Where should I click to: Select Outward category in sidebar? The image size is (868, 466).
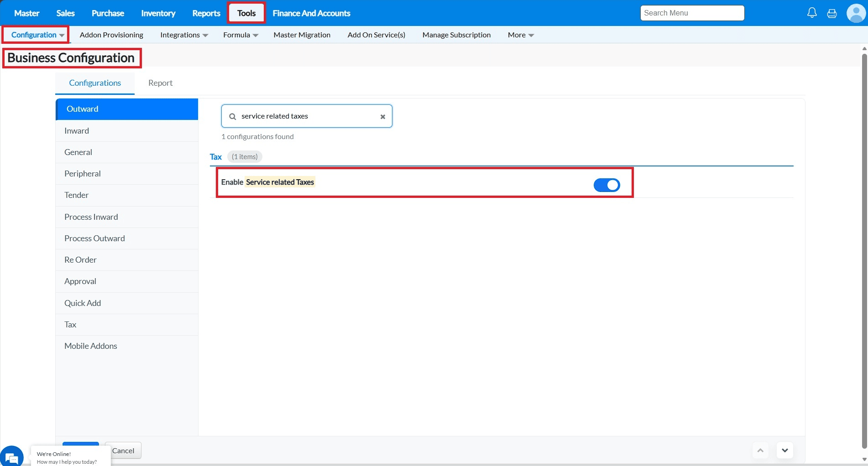(127, 109)
